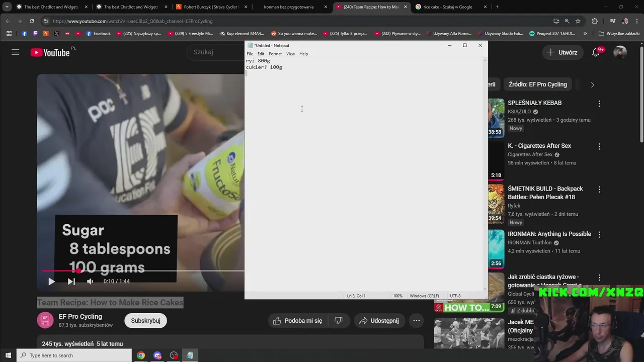Open YouTube notifications bell
Viewport: 644px width, 362px height.
[x=596, y=52]
